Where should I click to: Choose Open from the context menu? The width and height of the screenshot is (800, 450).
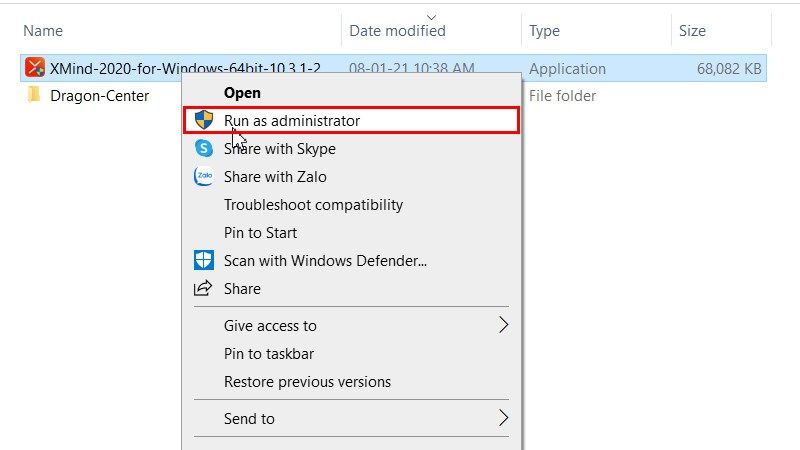pyautogui.click(x=242, y=93)
